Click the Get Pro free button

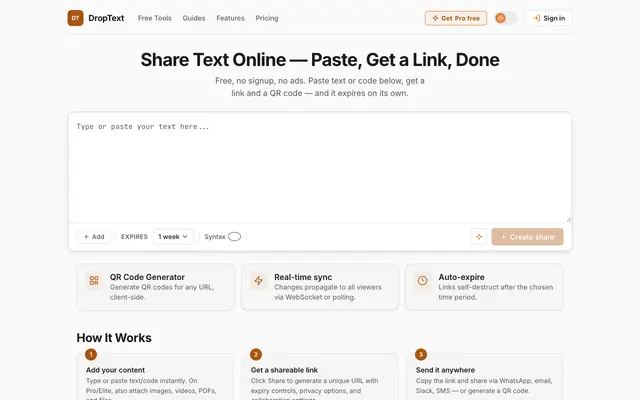coord(456,18)
